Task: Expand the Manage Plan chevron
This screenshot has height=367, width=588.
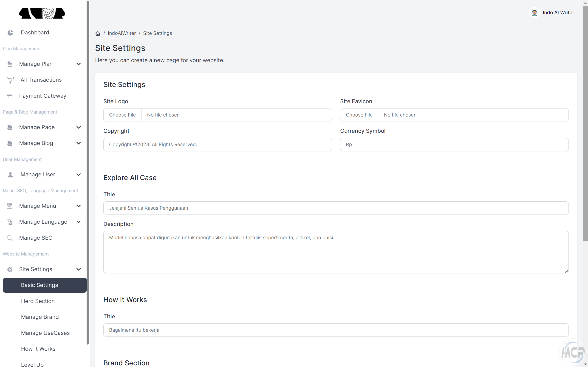Action: click(79, 64)
